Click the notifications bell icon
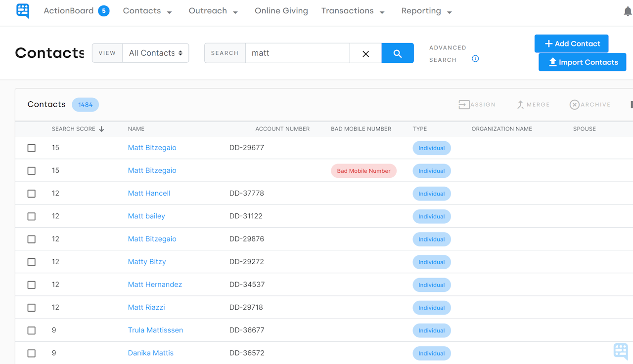This screenshot has width=633, height=364. (628, 10)
